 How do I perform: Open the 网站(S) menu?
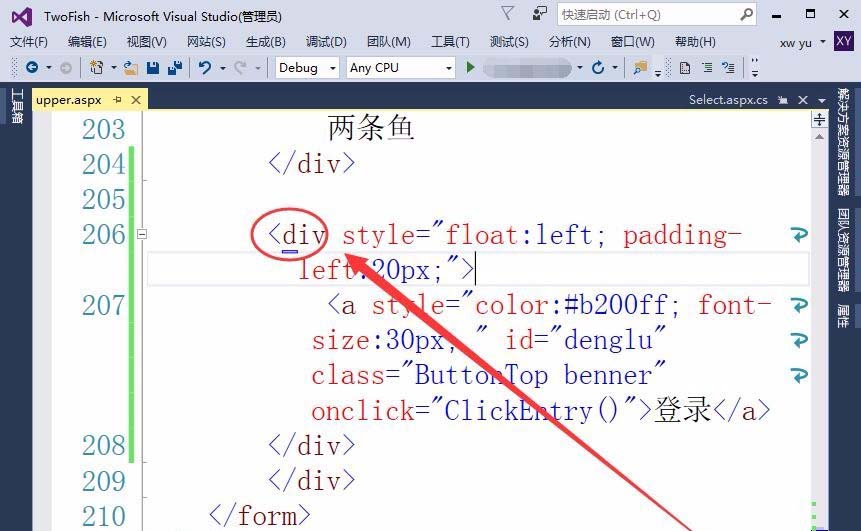[x=206, y=42]
